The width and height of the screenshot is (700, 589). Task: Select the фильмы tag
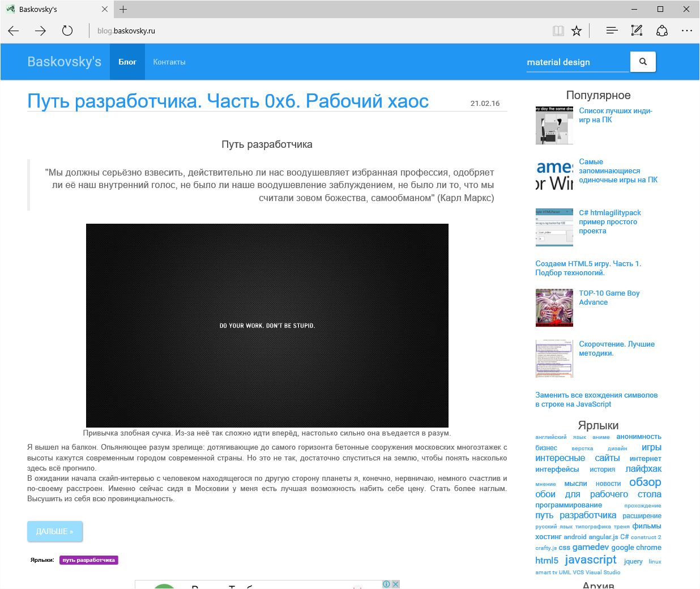647,526
